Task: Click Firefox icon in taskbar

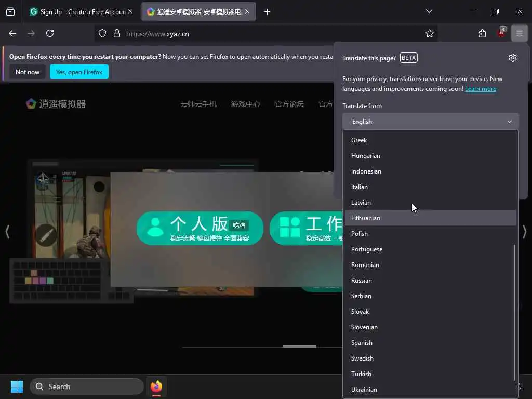Action: [156, 387]
